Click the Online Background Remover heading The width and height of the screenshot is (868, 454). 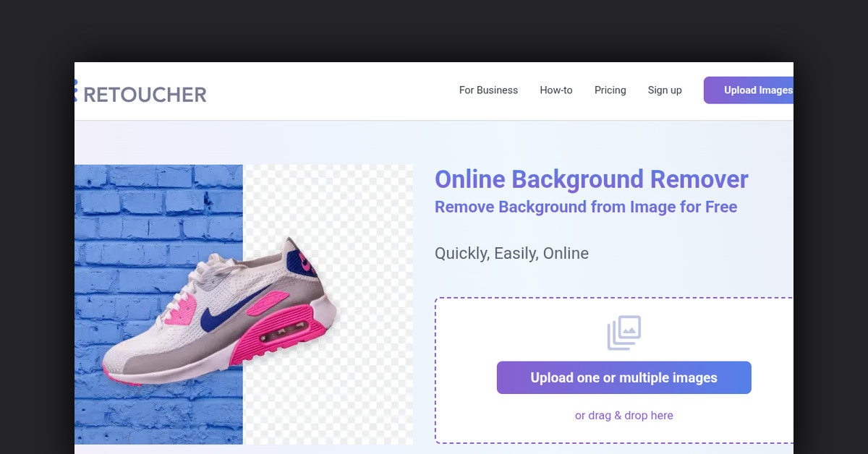591,179
